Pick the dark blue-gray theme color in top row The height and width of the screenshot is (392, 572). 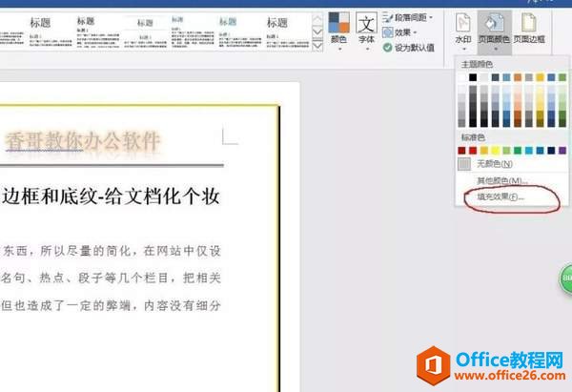click(495, 77)
